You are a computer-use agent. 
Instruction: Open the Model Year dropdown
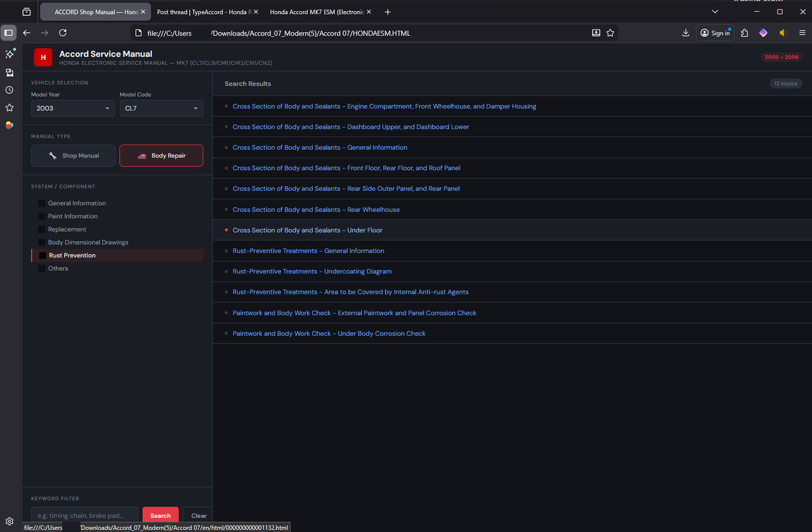pos(73,108)
